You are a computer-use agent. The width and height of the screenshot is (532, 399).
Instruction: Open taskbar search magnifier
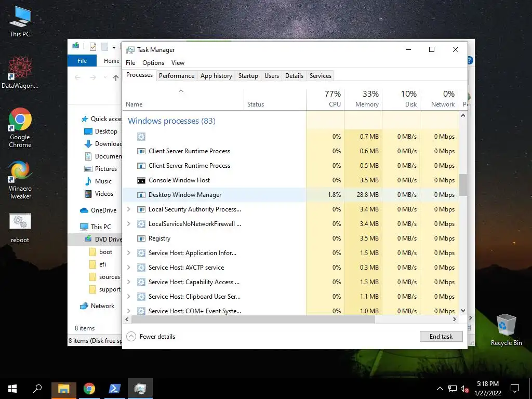pos(37,389)
